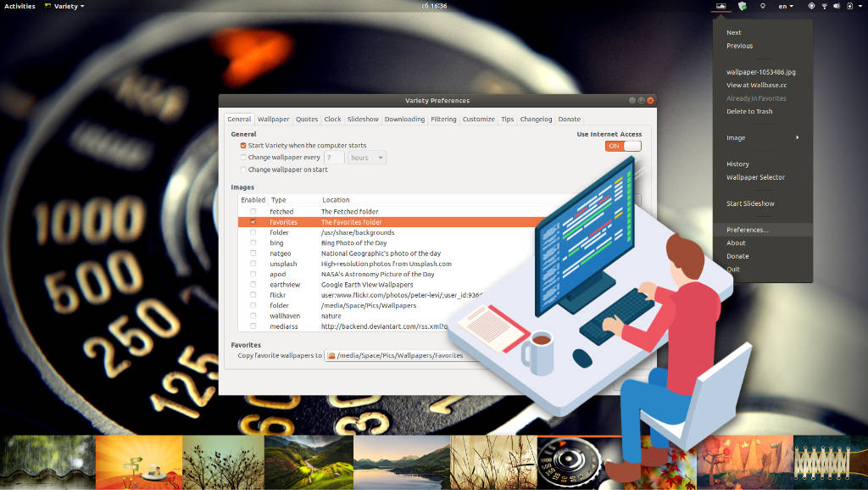The image size is (868, 490).
Task: Click the battery status icon
Action: click(849, 6)
